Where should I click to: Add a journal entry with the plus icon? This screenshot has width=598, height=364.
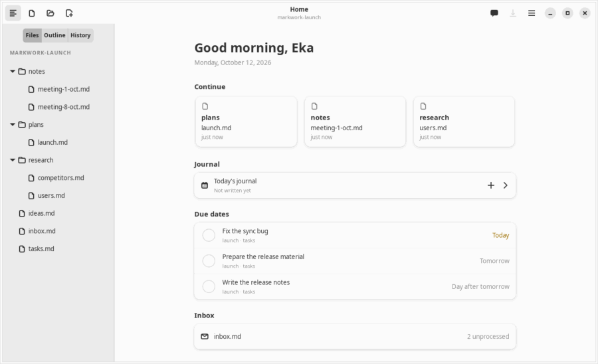pyautogui.click(x=491, y=185)
